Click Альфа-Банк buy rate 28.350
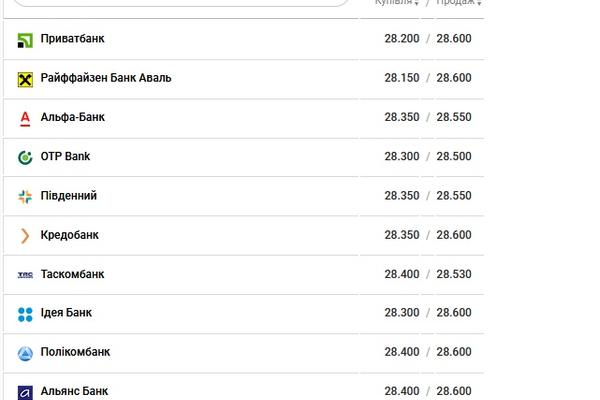Viewport: 600px width, 400px height. 402,117
